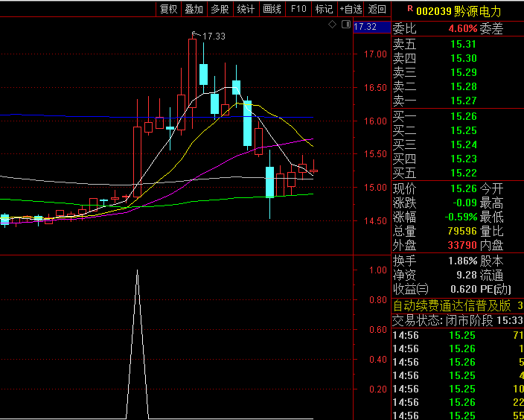Click the 买三 price 15.24
Screen dimensions: 524x420
(x=463, y=144)
